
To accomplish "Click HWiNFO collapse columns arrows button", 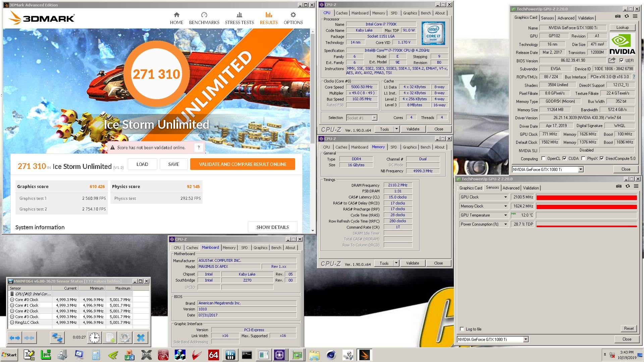I will (30, 338).
